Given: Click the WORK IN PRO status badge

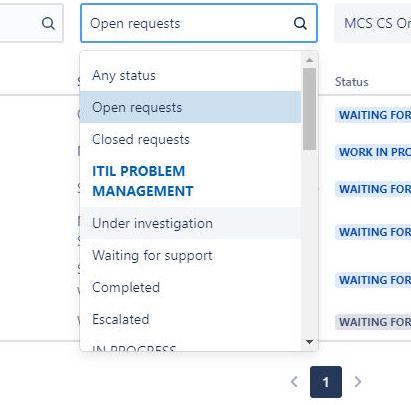Looking at the screenshot, I should tap(373, 152).
